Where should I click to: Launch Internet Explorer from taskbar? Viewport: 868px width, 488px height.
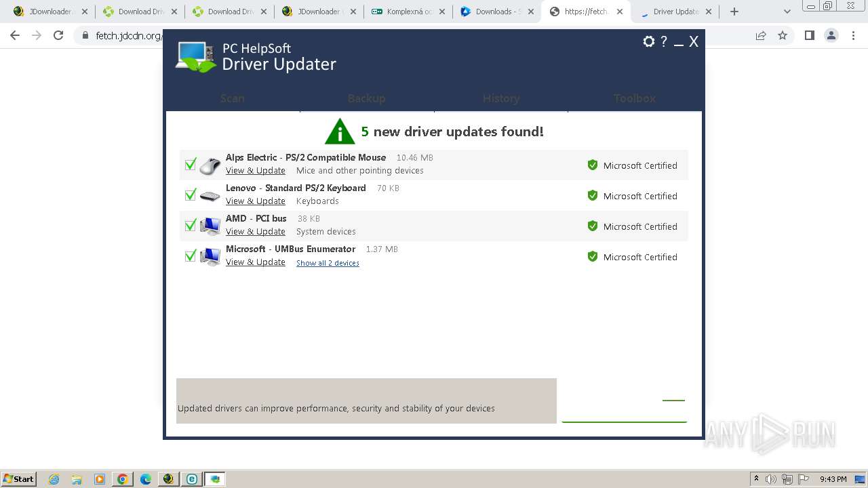[x=54, y=479]
